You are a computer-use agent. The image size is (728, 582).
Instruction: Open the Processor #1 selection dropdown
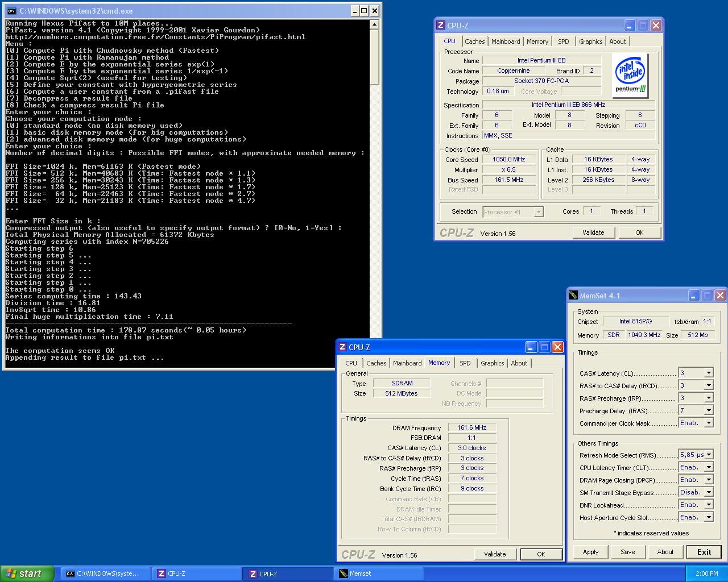click(539, 212)
